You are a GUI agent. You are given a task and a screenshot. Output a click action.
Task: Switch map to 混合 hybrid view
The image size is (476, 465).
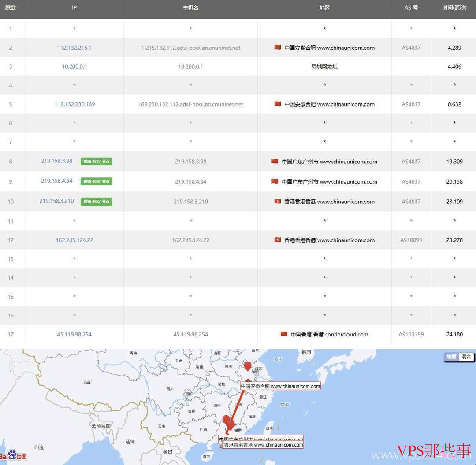point(466,357)
